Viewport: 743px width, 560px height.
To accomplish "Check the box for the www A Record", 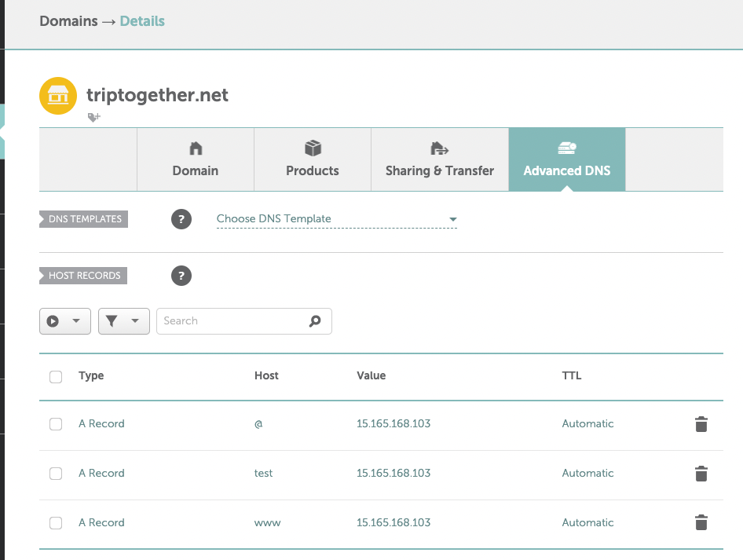I will [56, 522].
